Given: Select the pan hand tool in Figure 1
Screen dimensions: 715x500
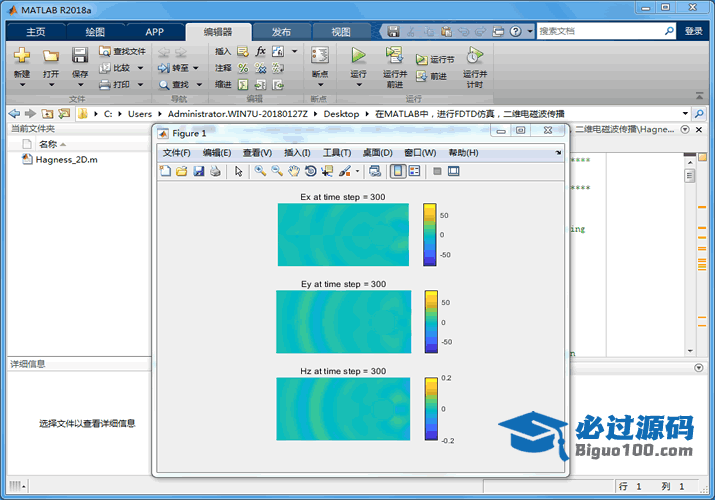Looking at the screenshot, I should [x=294, y=171].
